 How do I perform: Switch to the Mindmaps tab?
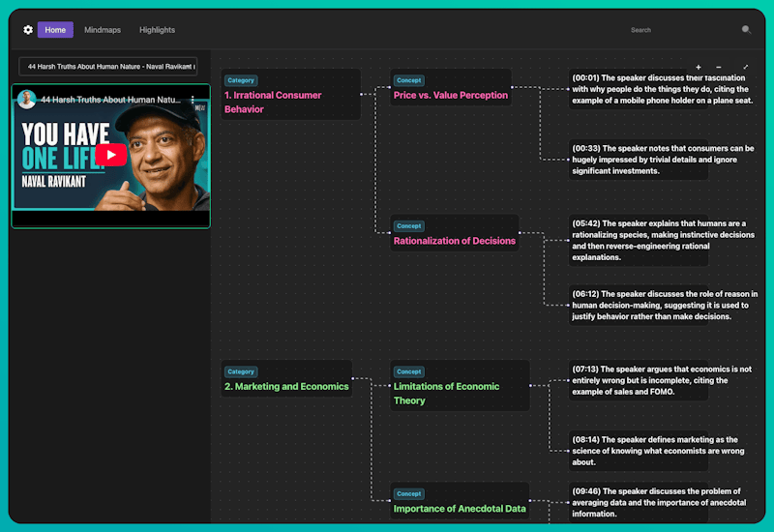tap(103, 30)
